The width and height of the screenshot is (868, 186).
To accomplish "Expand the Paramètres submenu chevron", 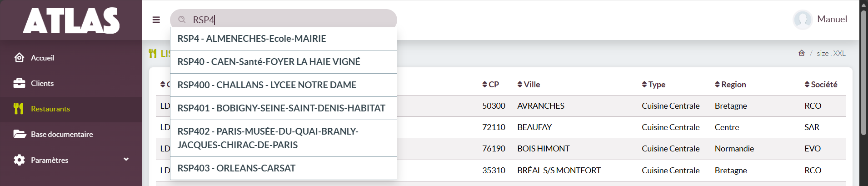I will [126, 160].
